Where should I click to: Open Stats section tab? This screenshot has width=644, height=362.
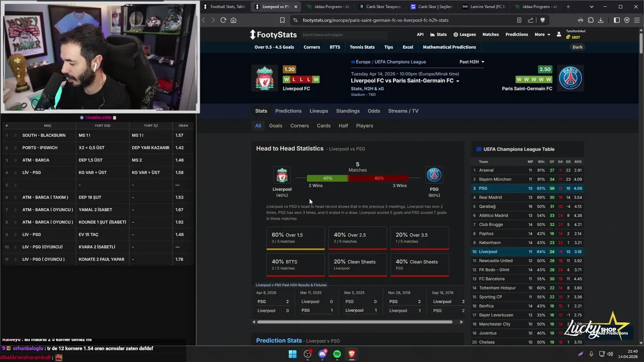pos(261,111)
